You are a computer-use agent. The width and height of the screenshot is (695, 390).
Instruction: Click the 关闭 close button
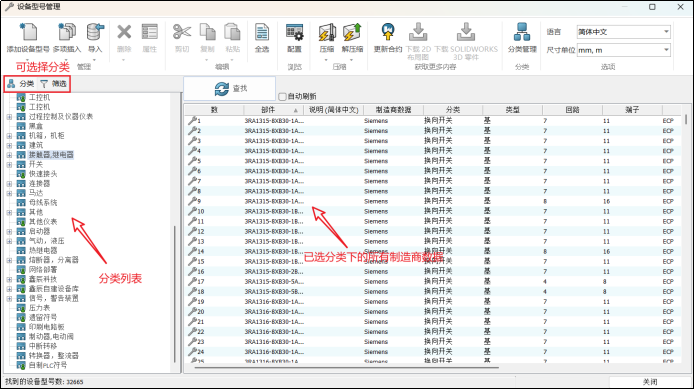(x=650, y=382)
